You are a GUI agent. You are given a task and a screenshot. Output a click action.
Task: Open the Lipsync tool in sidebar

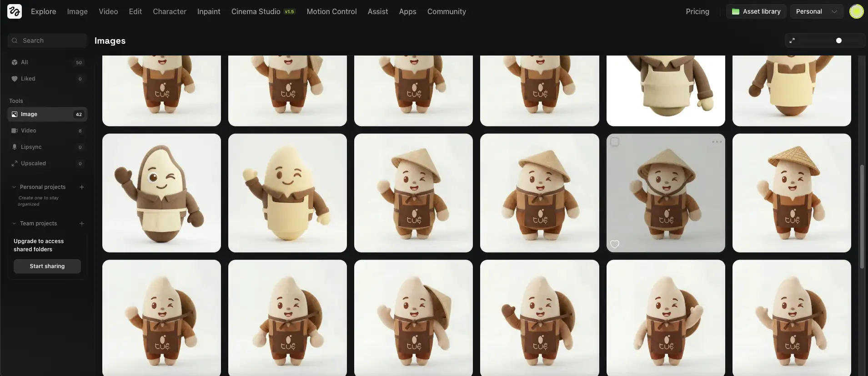click(x=31, y=147)
